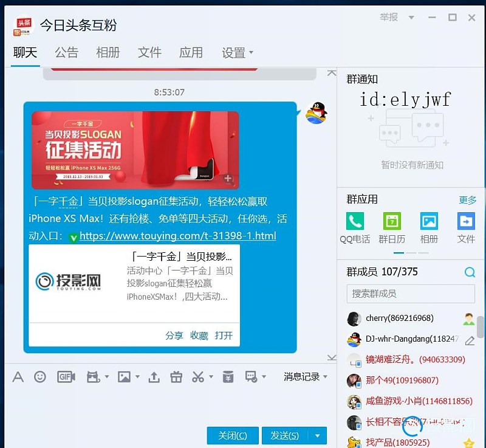Click the 关闭(C) button
Image resolution: width=486 pixels, height=448 pixels.
click(233, 436)
